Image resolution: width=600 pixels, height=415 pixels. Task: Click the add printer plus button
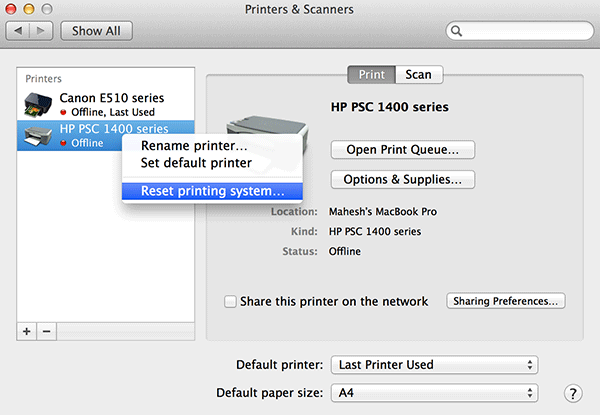coord(27,330)
